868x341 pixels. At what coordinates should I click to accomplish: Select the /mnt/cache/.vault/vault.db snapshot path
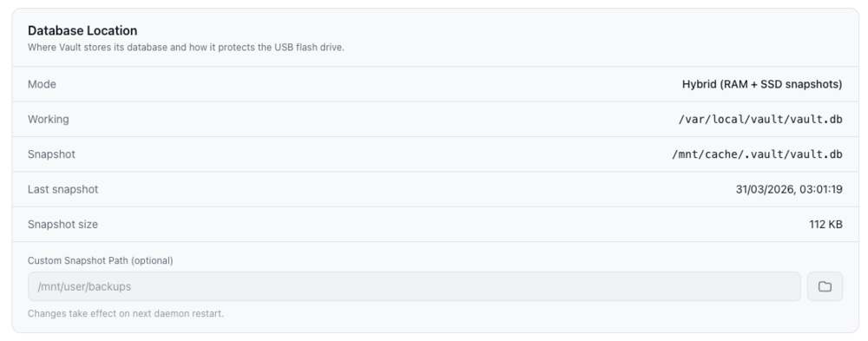[x=757, y=154]
